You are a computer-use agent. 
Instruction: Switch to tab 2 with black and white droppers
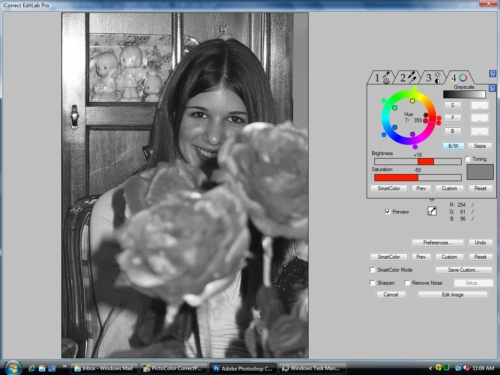pos(407,78)
